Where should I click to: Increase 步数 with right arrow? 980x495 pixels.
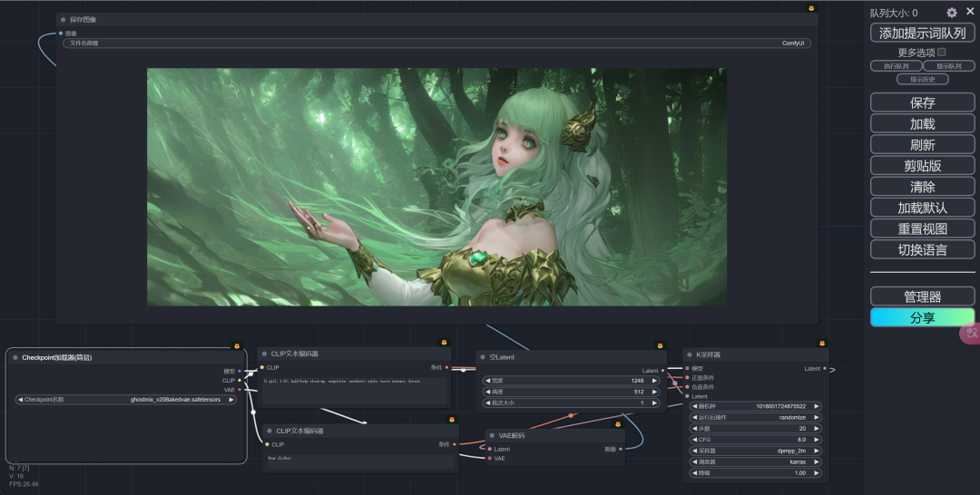pyautogui.click(x=816, y=428)
